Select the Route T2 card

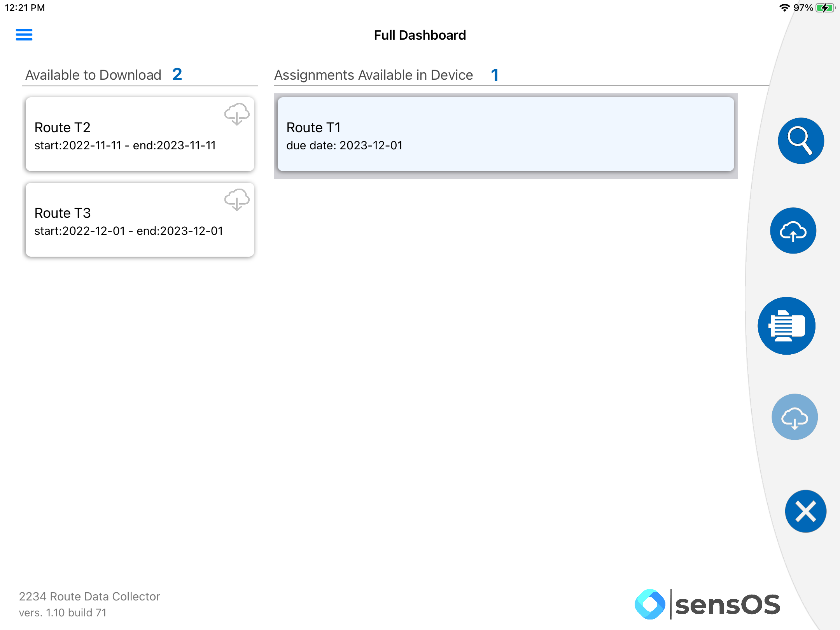(140, 134)
